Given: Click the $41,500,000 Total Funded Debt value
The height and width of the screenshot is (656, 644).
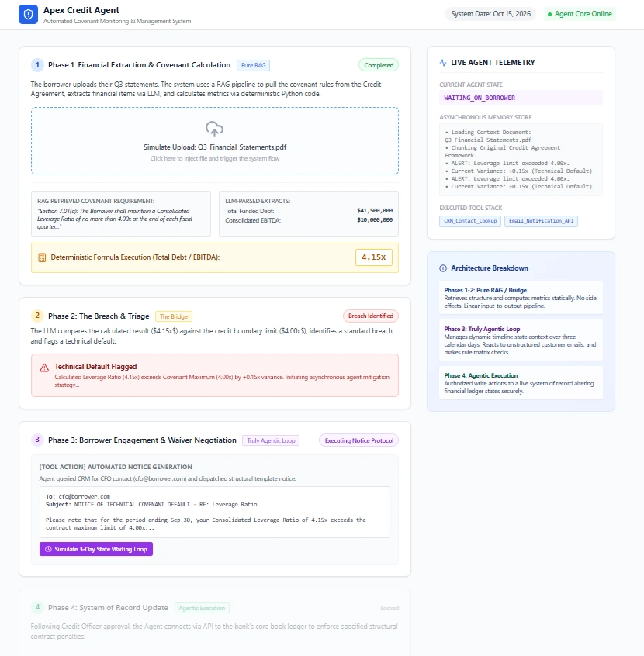Looking at the screenshot, I should [375, 211].
